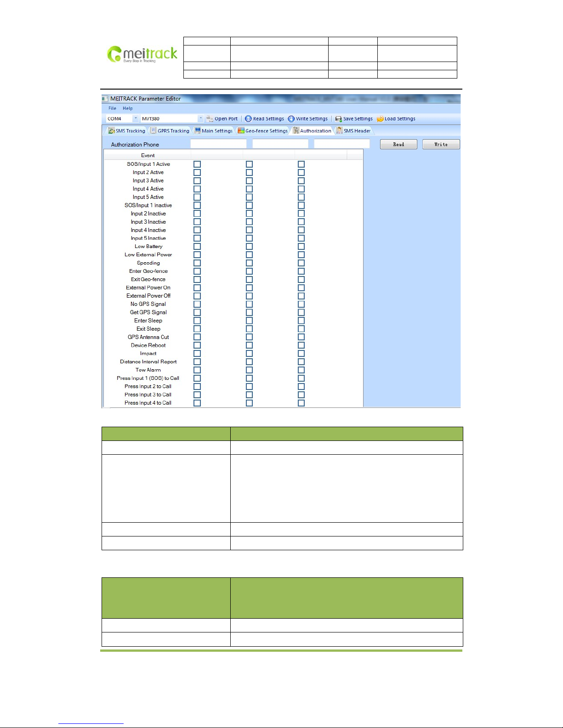Click Save Settings toolbar label

pos(358,119)
